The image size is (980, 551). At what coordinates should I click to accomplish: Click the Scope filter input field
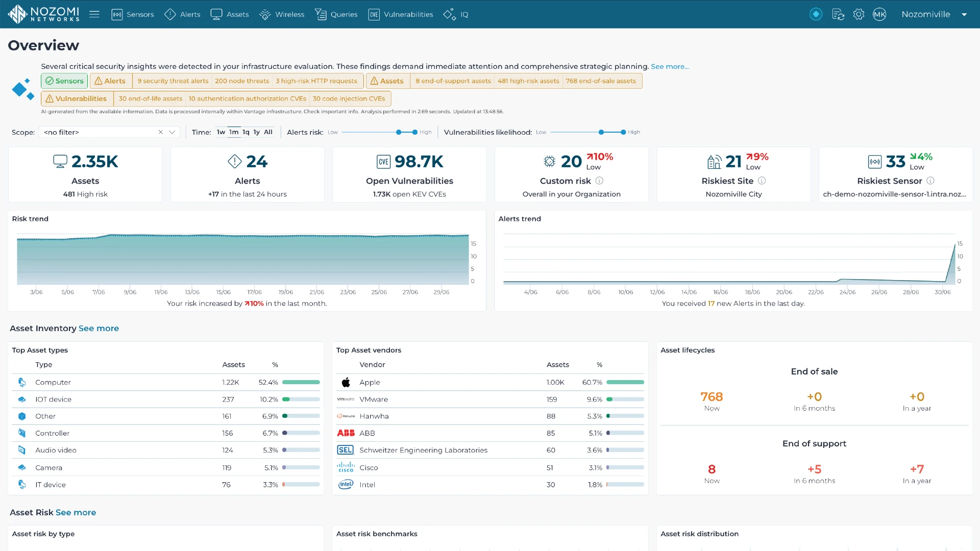tap(109, 132)
